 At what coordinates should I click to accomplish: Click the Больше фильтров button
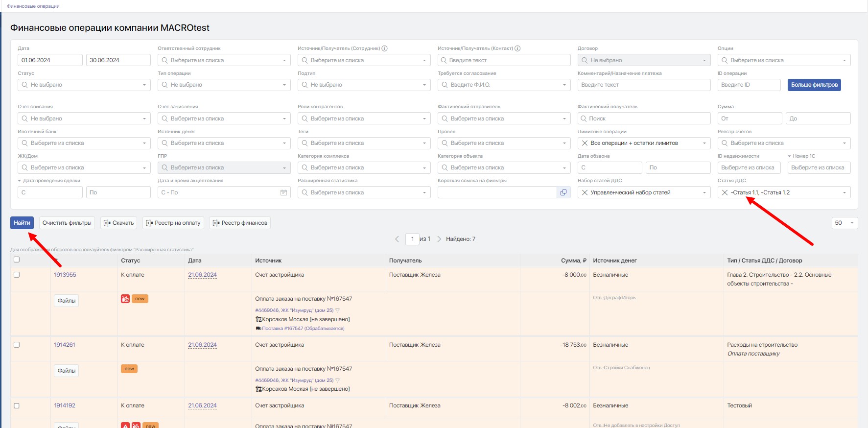coord(814,85)
